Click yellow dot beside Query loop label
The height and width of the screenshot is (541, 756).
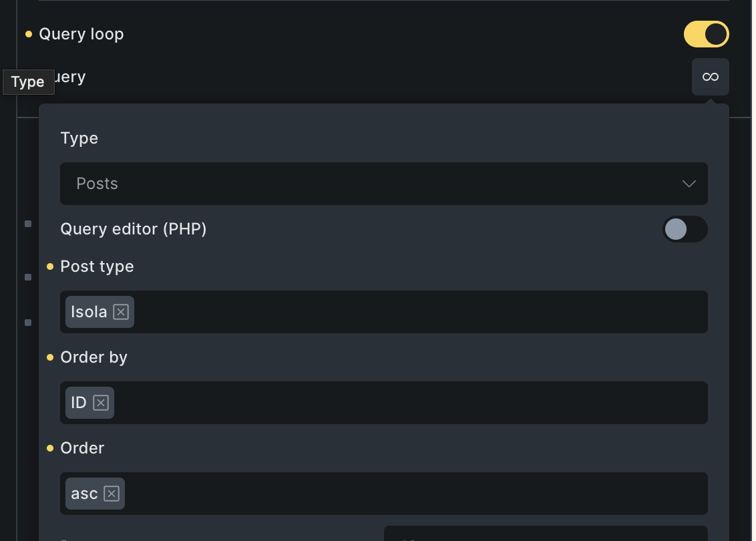coord(29,34)
